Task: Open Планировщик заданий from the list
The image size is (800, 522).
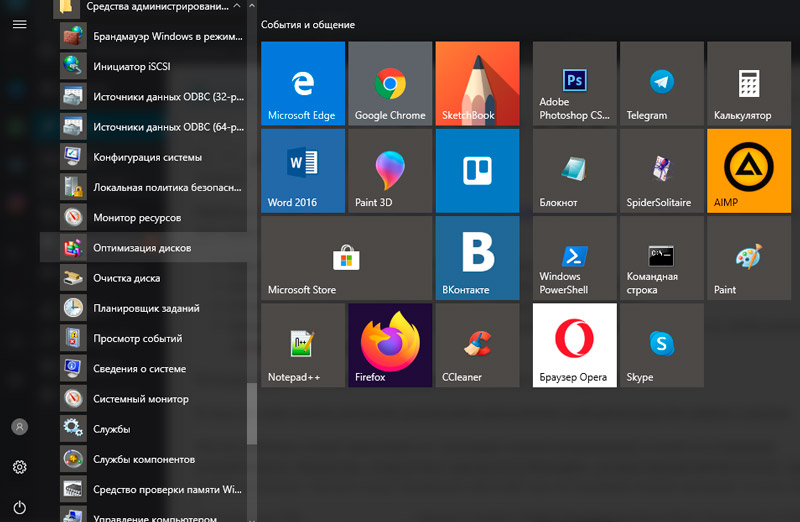Action: coord(146,308)
